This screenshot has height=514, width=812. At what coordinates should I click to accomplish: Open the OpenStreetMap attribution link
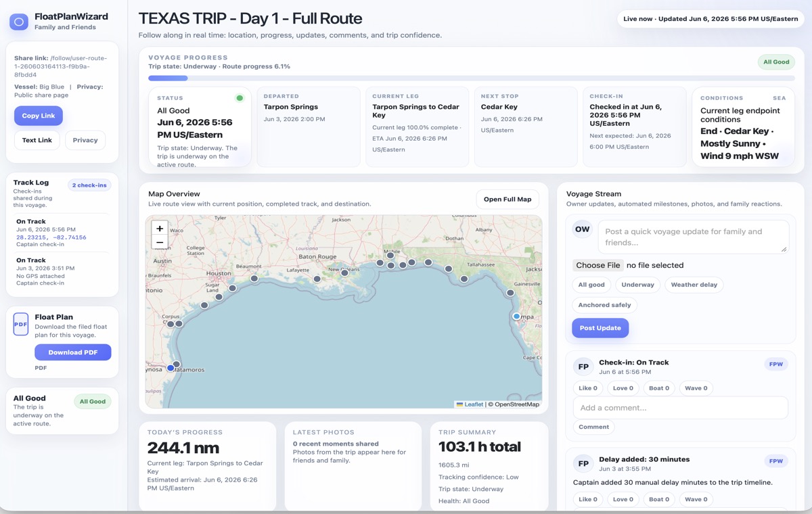click(516, 404)
